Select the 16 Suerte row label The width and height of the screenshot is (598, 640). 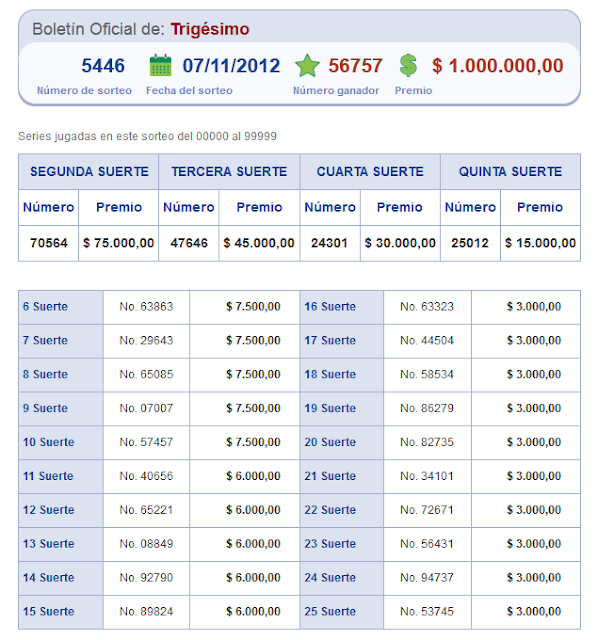point(330,307)
